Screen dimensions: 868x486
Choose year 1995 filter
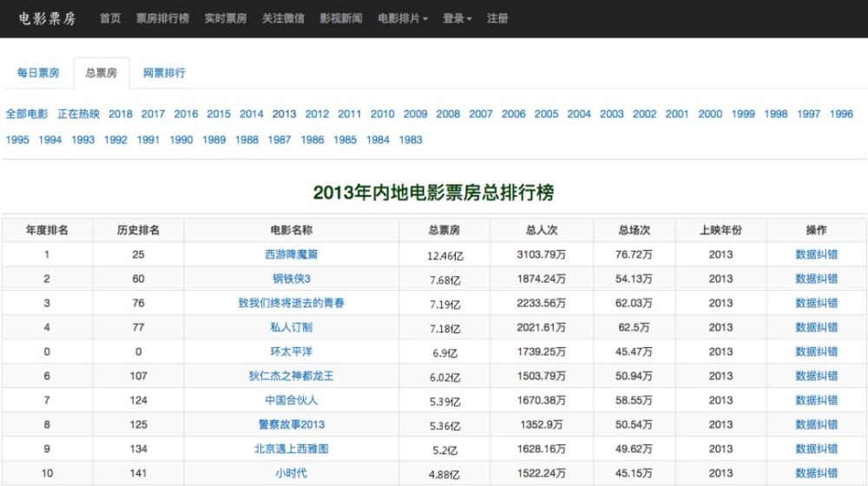[17, 140]
